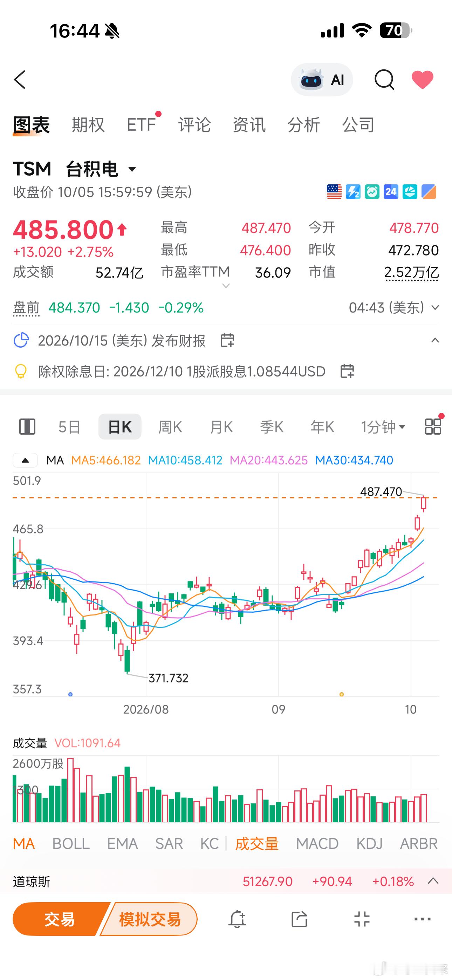
Task: Select the 日K chart period
Action: point(120,427)
